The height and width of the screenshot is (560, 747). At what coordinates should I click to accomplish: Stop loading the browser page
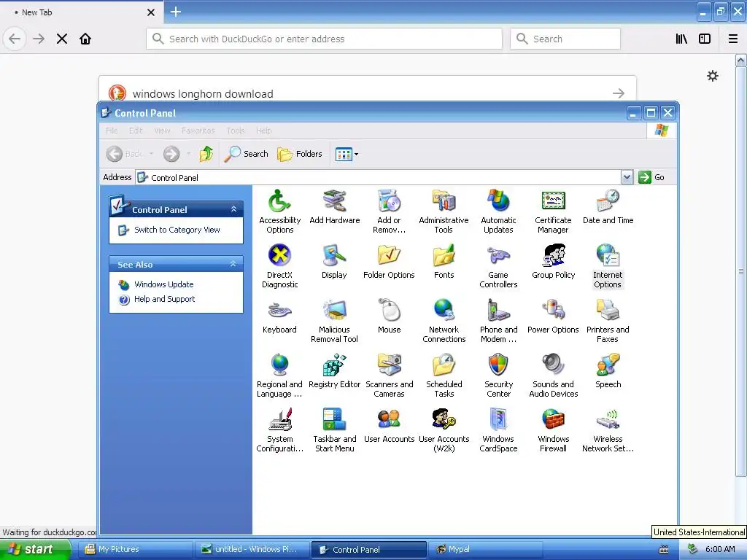coord(61,39)
